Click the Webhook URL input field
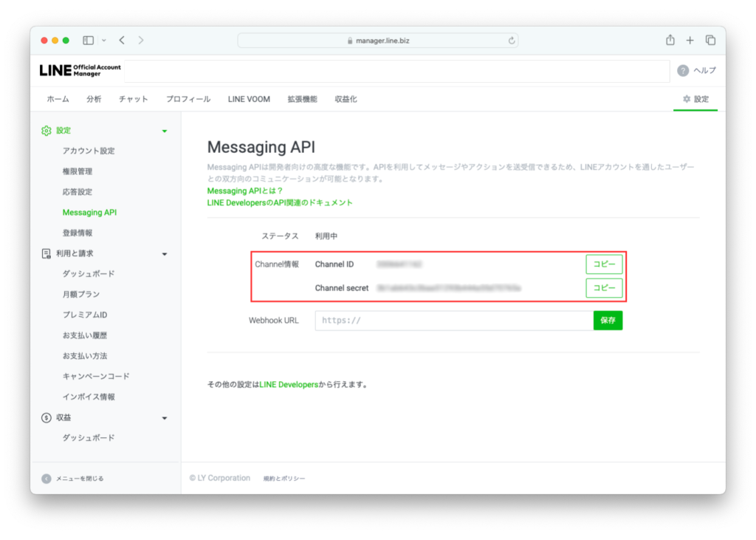Viewport: 756px width, 540px height. click(x=453, y=321)
